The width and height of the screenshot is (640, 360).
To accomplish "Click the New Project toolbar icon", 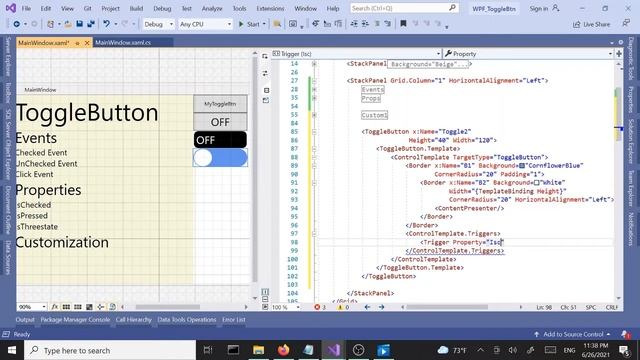I will [50, 24].
